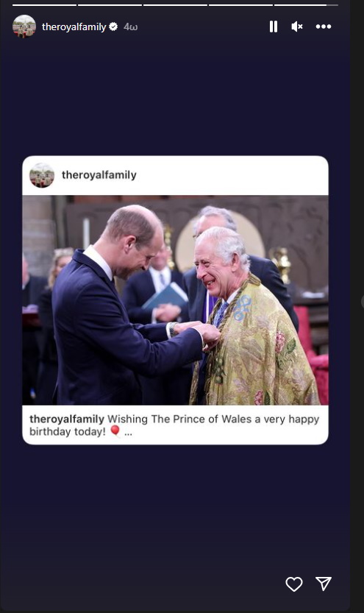364x613 pixels.
Task: Jump to the second story progress segment
Action: 110,5
